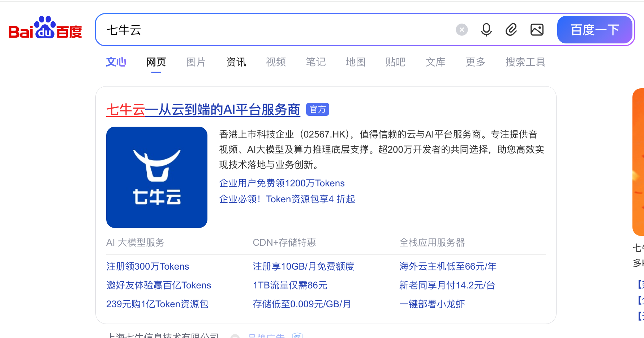Open link 注册享10GB/月免费额度
This screenshot has width=644, height=338.
tap(304, 266)
